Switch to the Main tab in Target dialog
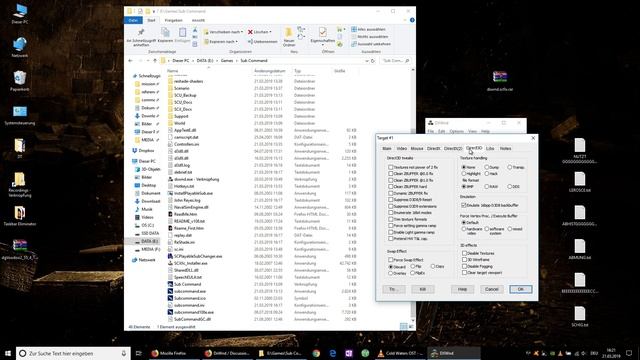 click(387, 149)
